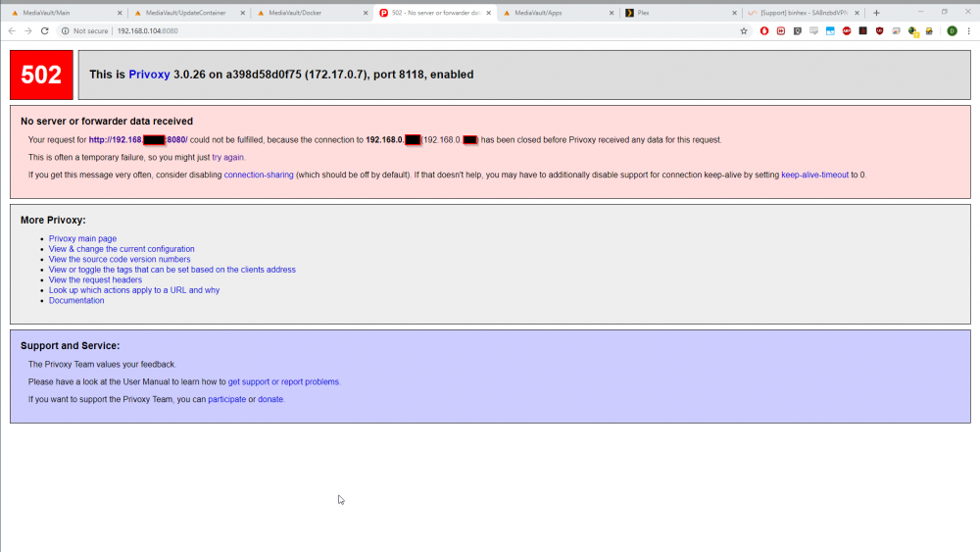
Task: Open the Not secure site info icon
Action: 65,30
